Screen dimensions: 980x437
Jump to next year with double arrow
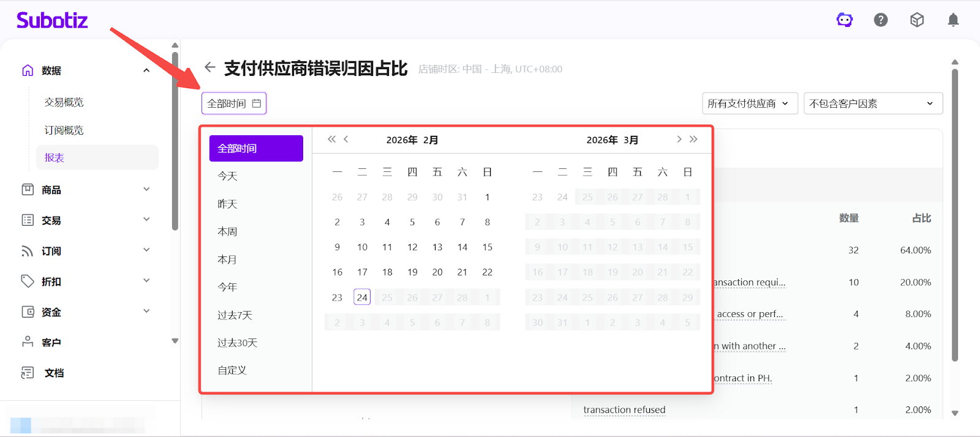click(693, 140)
